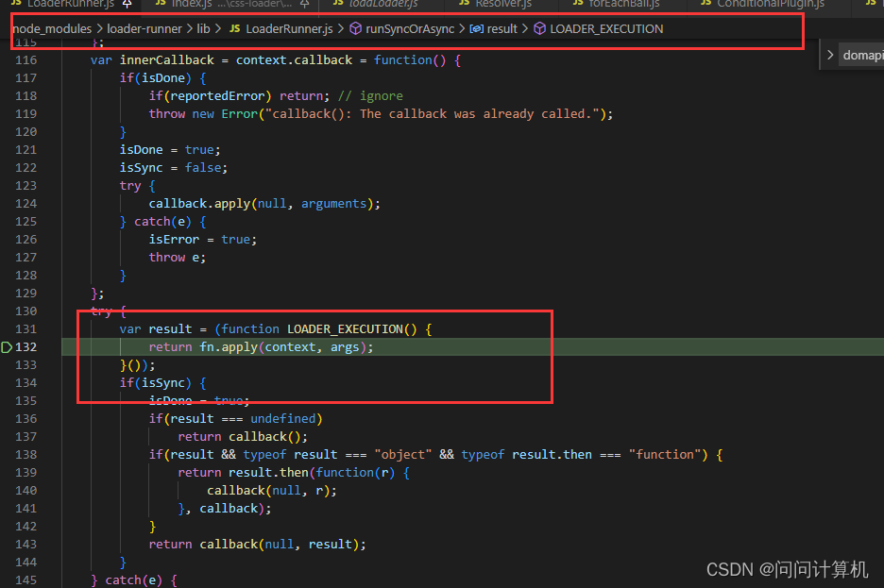Click the variable icon before result breadcrumb
This screenshot has height=588, width=884.
click(x=476, y=28)
